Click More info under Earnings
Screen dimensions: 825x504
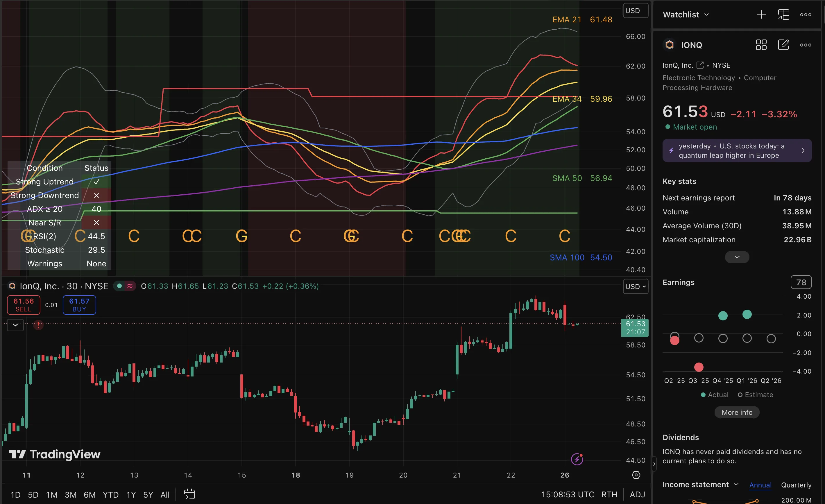[737, 412]
